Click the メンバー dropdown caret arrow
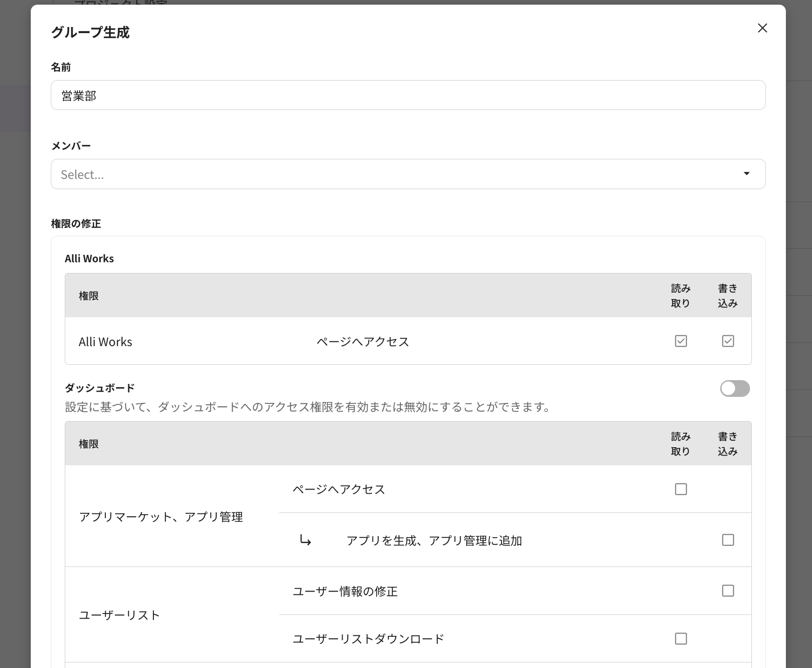 (746, 174)
